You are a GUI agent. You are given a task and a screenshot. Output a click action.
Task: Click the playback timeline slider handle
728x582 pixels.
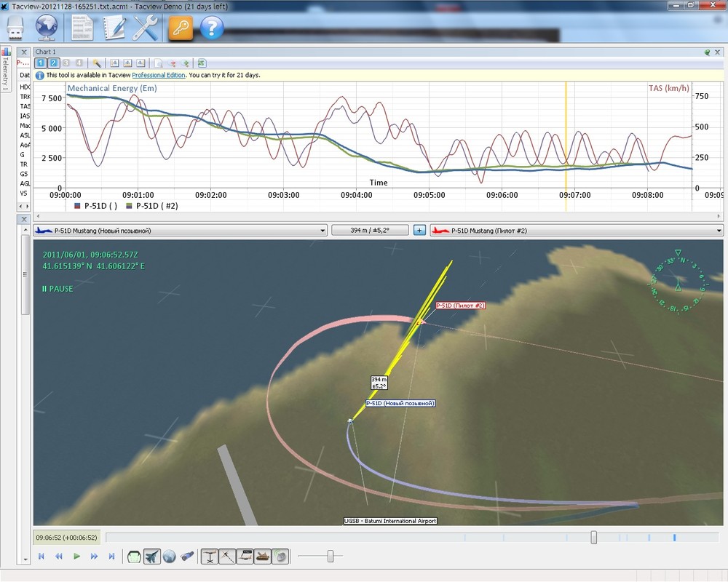(x=594, y=538)
